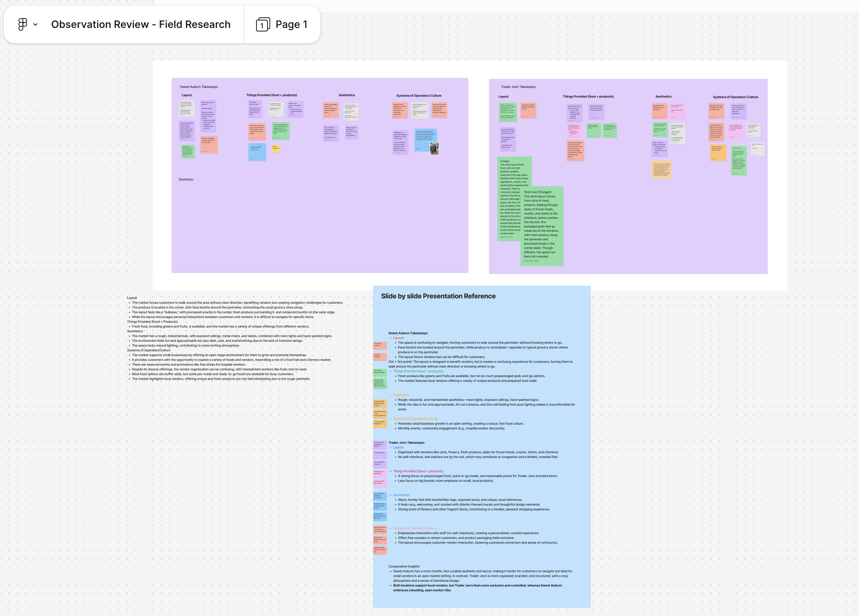
Task: Click the Observation Review file title
Action: pyautogui.click(x=140, y=24)
